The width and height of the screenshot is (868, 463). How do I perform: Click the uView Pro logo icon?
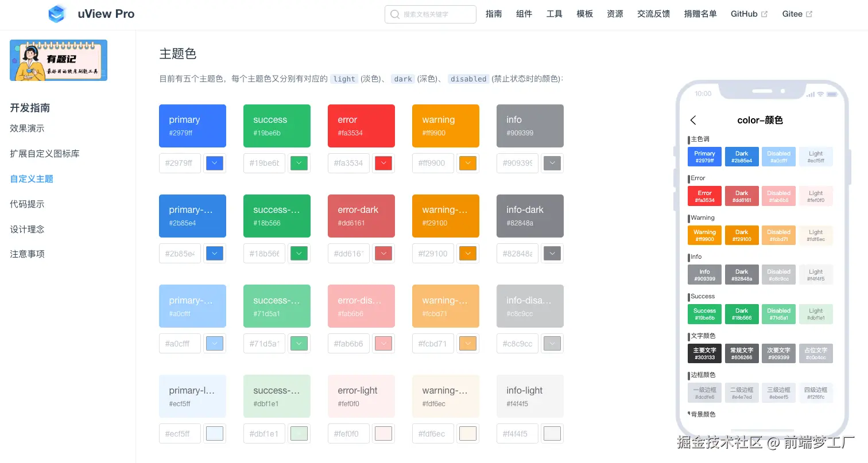pyautogui.click(x=57, y=14)
